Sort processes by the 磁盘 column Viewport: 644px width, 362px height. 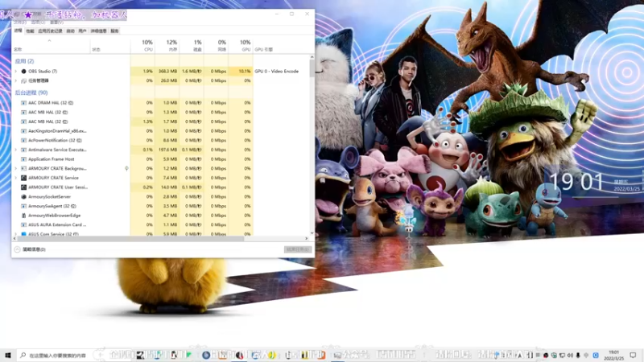click(x=192, y=45)
